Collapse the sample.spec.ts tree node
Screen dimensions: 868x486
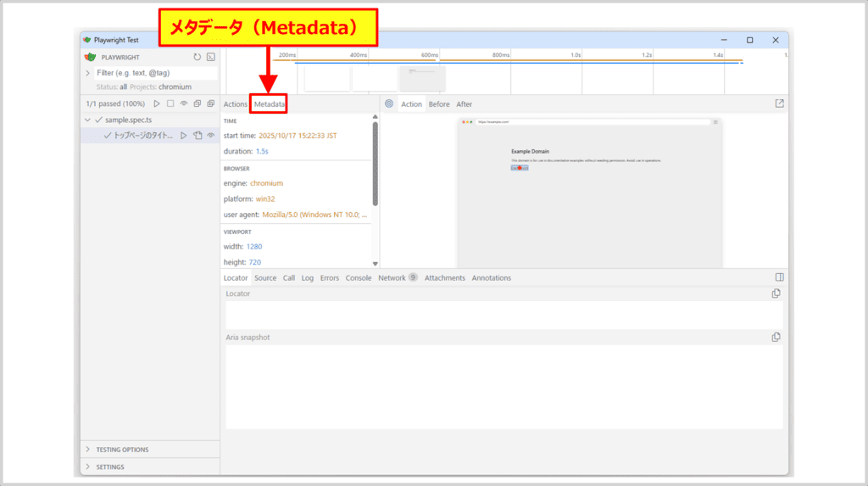pos(87,120)
